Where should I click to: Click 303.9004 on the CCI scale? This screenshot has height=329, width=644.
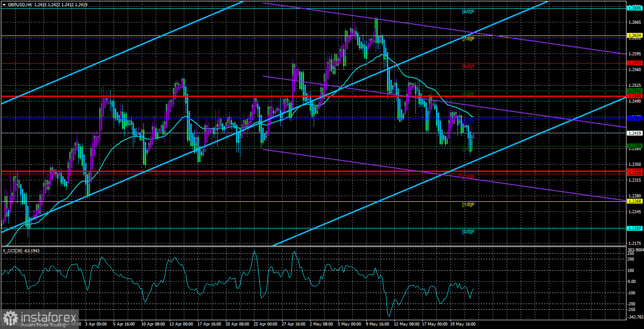tap(635, 249)
